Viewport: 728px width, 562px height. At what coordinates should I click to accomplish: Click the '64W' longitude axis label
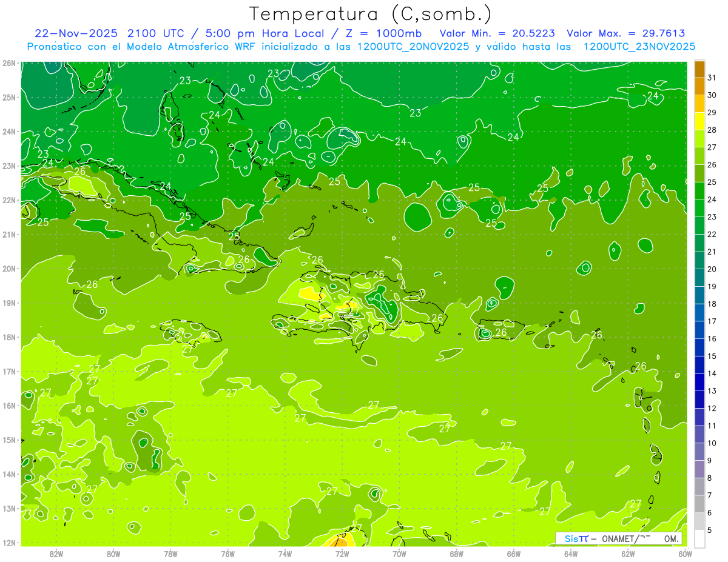pos(571,554)
